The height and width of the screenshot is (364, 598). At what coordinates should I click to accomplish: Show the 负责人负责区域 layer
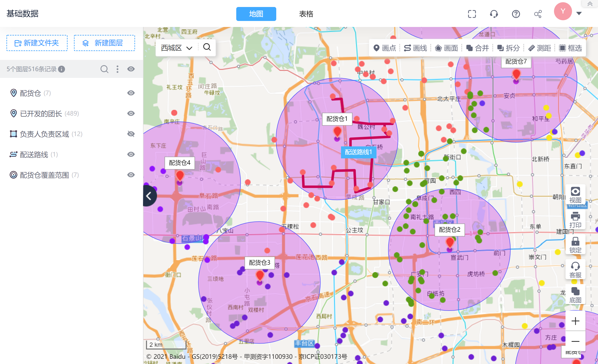point(131,134)
